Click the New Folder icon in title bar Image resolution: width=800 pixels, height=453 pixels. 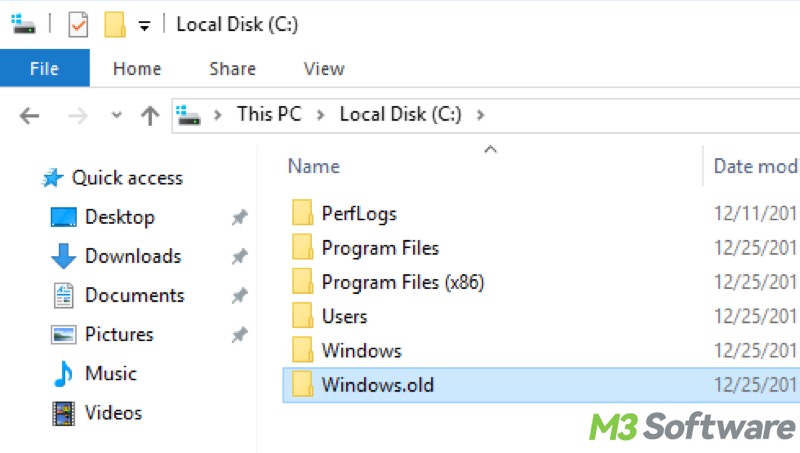coord(115,24)
